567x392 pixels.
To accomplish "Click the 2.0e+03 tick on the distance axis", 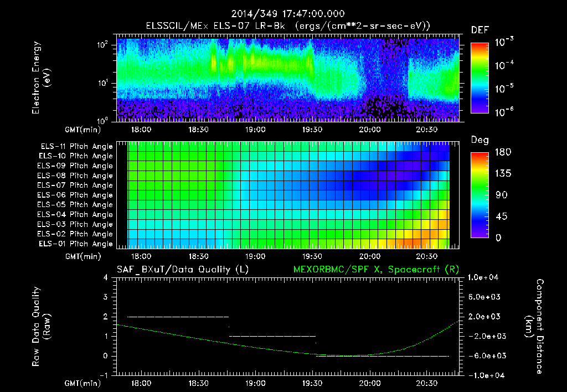I will tap(484, 316).
